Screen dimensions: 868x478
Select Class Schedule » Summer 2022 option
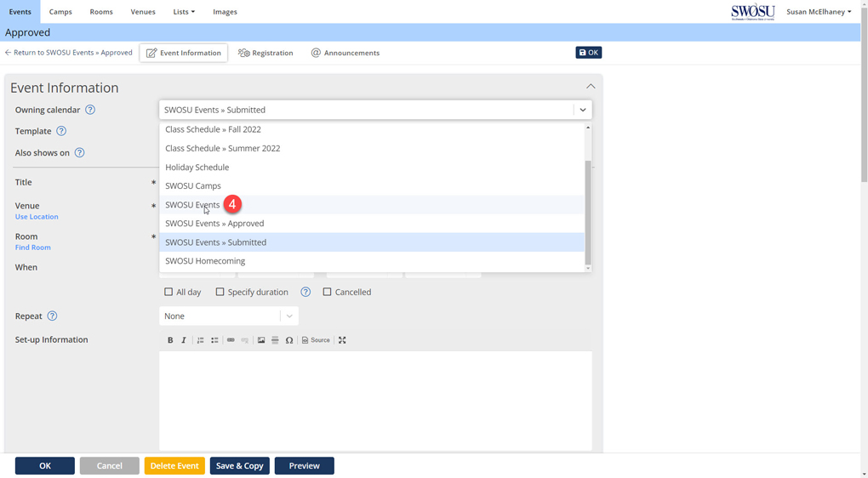pos(371,148)
